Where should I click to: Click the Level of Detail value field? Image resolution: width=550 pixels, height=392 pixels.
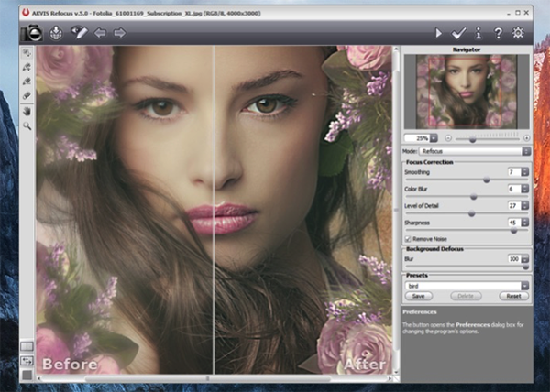514,206
